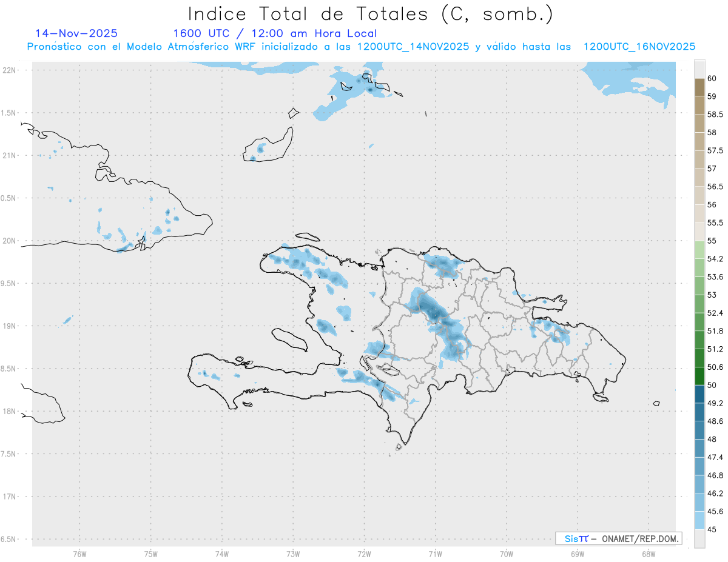Click light blue color band between 45 and 45.6
This screenshot has height=562, width=728.
[x=699, y=520]
